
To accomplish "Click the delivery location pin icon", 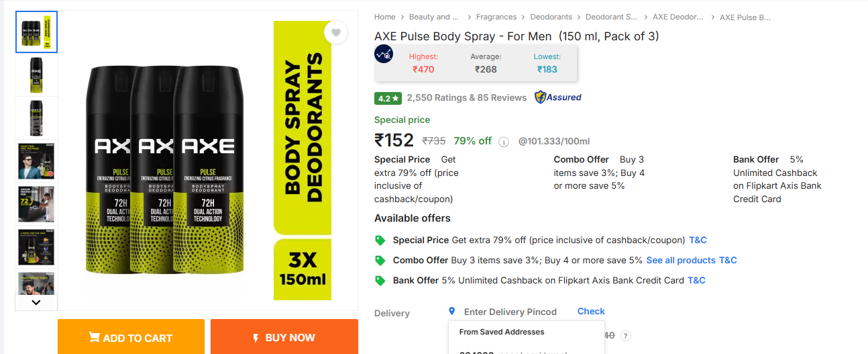I will pyautogui.click(x=452, y=311).
